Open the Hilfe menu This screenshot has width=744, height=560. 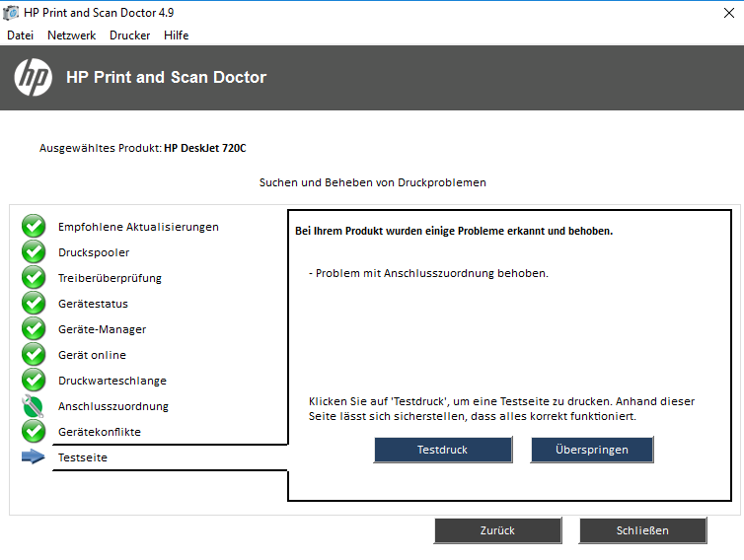(x=176, y=35)
